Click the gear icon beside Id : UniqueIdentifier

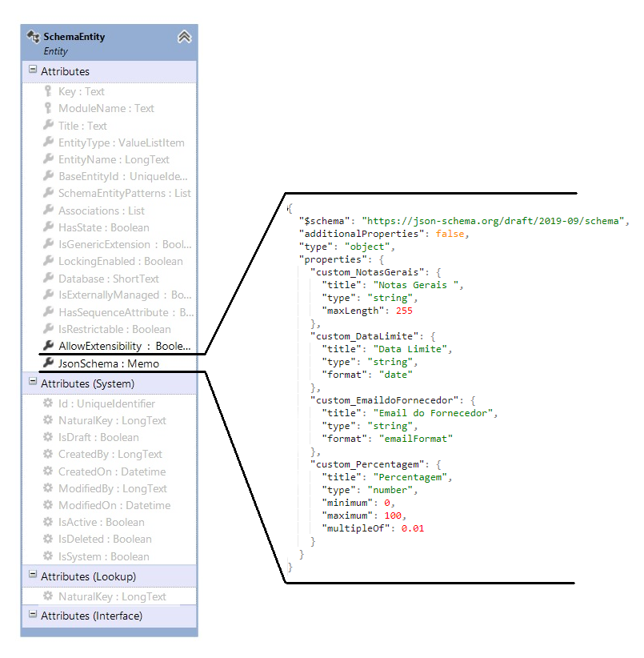click(x=48, y=403)
